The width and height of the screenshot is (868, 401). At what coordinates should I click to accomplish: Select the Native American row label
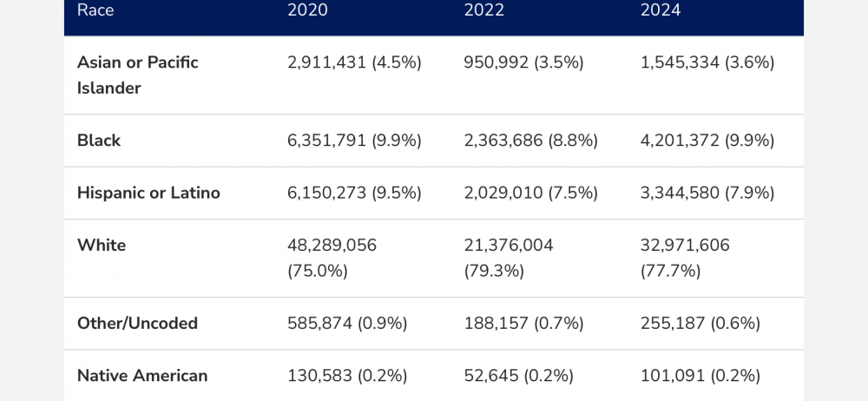tap(142, 376)
